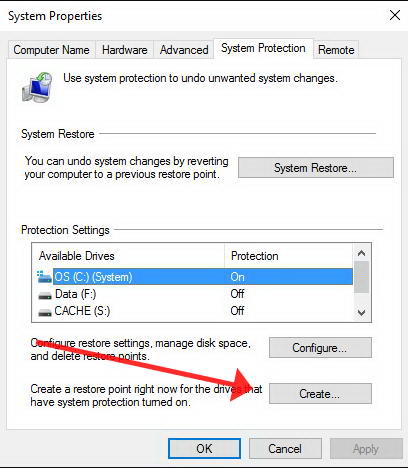This screenshot has height=468, width=408.
Task: Click the CACHE (S:) drive icon
Action: (45, 312)
